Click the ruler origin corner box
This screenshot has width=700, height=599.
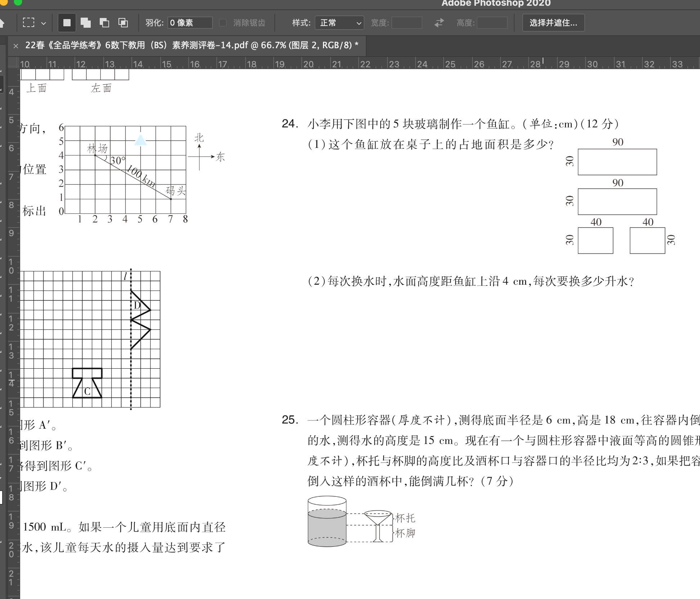coord(13,63)
